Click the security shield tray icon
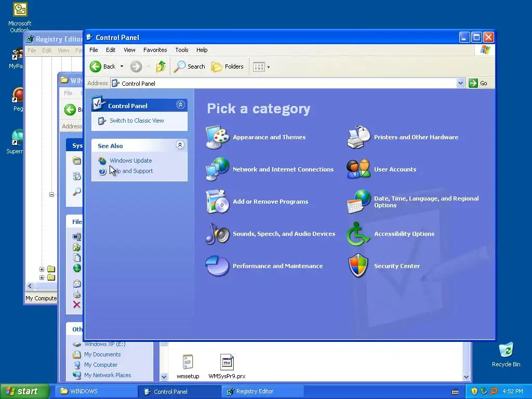532x399 pixels. coord(474,391)
